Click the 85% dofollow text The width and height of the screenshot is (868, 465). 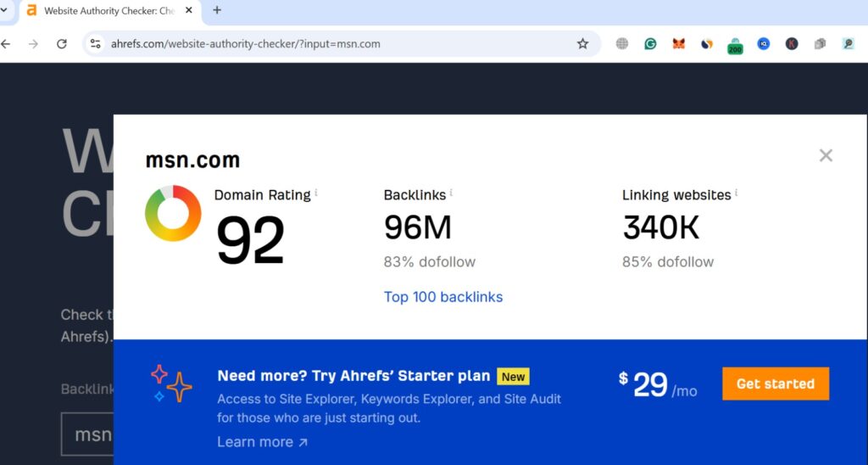[x=668, y=261]
